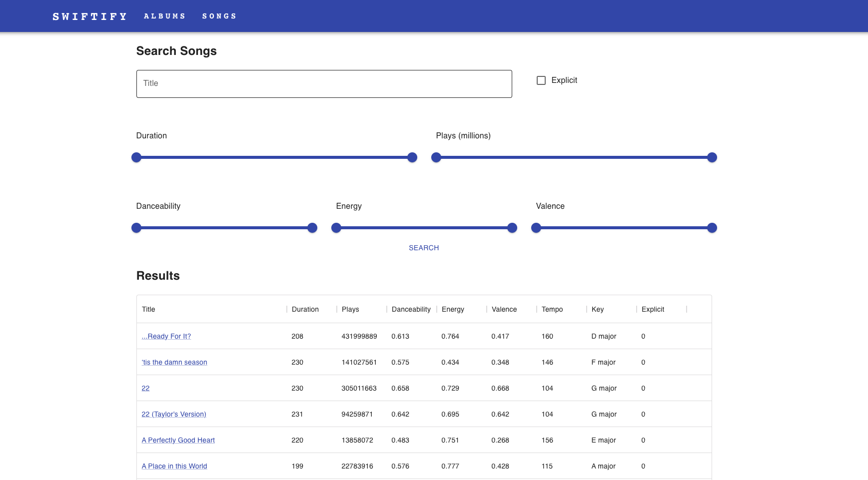Screen dimensions: 868x480
Task: Open the SONGS navigation item
Action: tap(219, 15)
